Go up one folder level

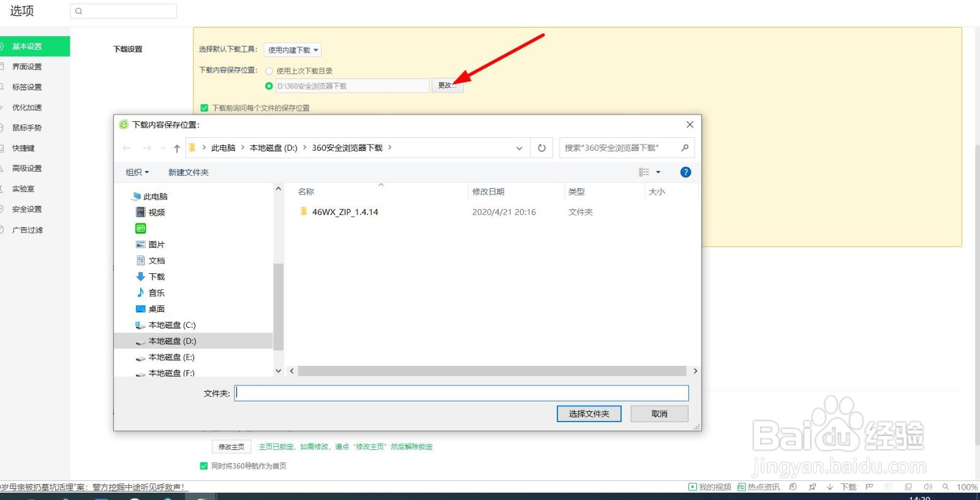[x=177, y=148]
